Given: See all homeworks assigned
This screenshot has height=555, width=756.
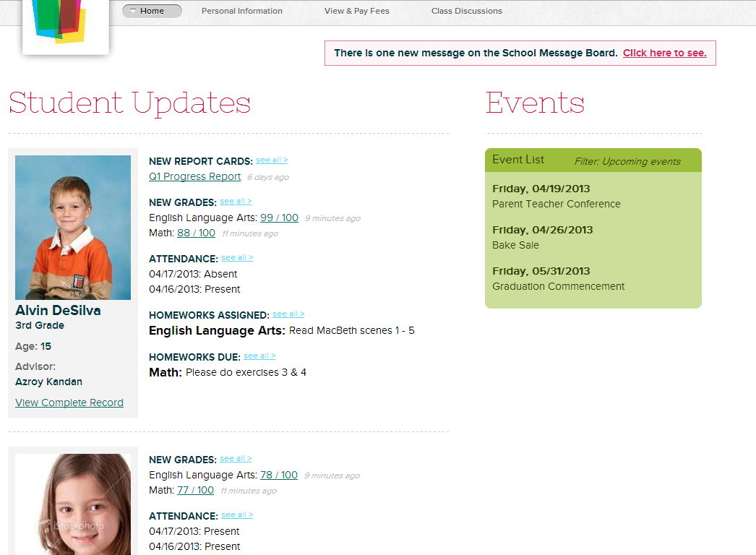Looking at the screenshot, I should point(288,313).
